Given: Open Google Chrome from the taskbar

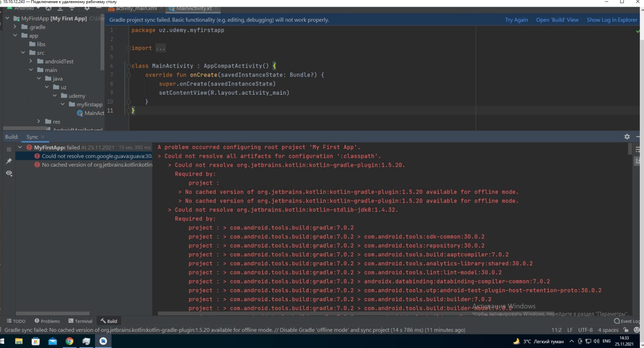Looking at the screenshot, I should [69, 341].
